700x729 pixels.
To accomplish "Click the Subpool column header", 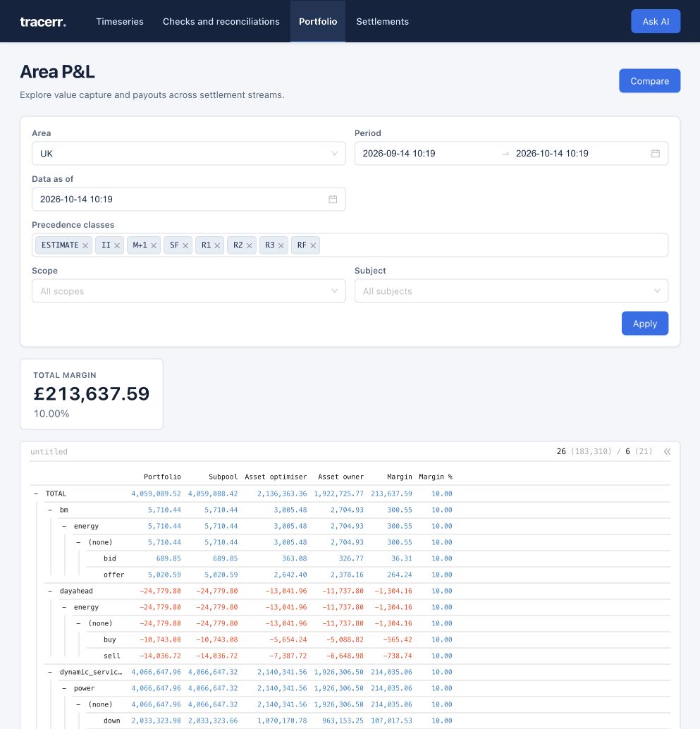I will (223, 477).
